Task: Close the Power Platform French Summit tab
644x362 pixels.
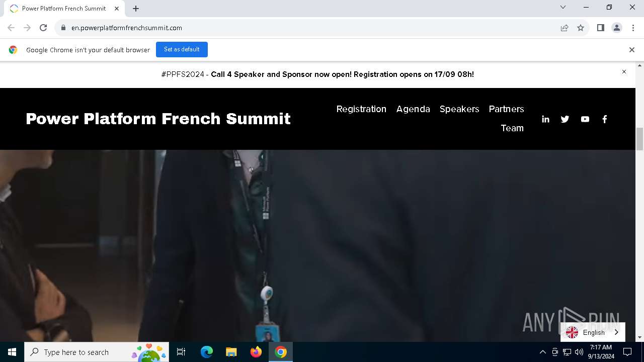Action: tap(117, 9)
